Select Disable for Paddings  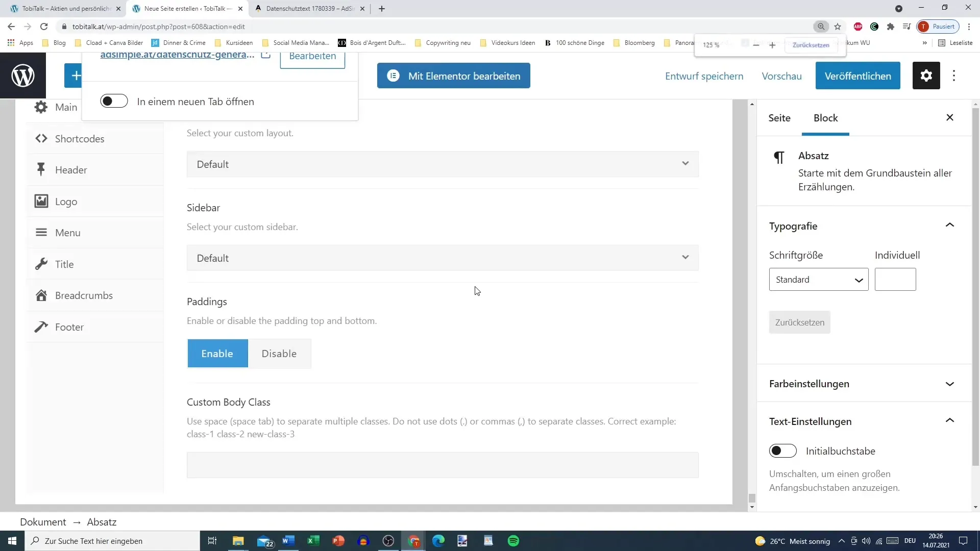point(279,354)
